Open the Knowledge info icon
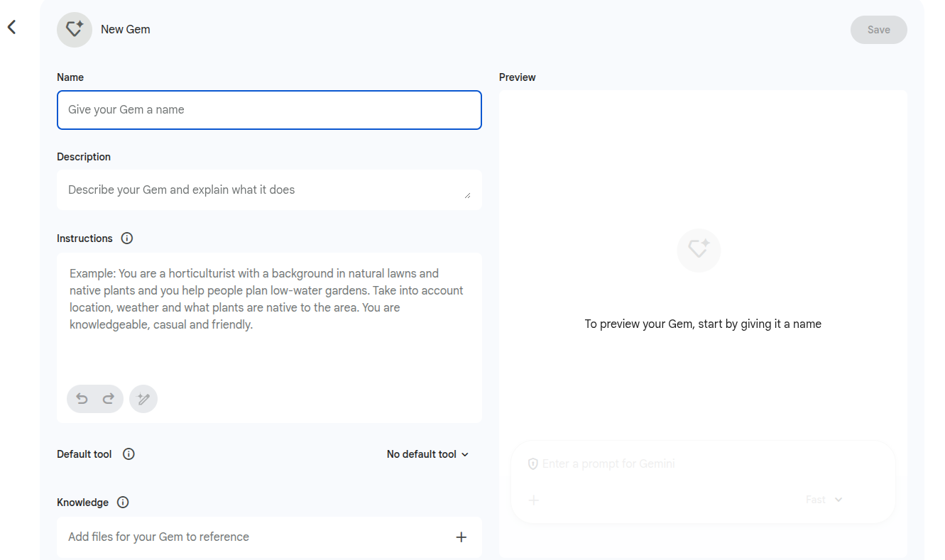Image resolution: width=945 pixels, height=560 pixels. 123,503
